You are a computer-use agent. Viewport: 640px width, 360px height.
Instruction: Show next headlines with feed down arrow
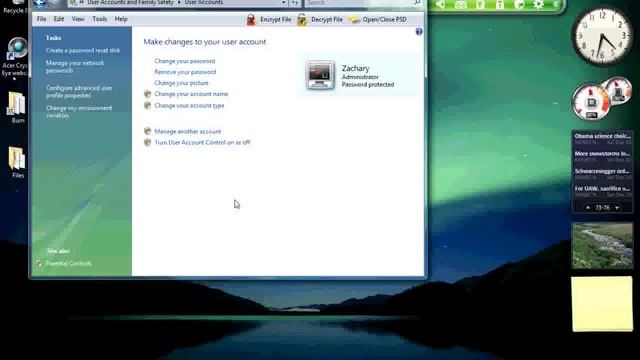(x=617, y=207)
